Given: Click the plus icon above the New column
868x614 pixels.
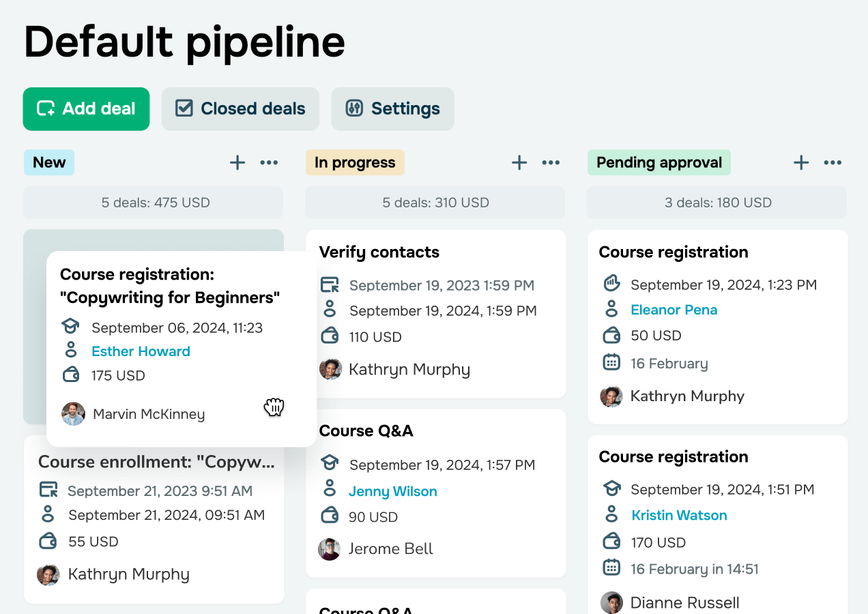Looking at the screenshot, I should (237, 162).
